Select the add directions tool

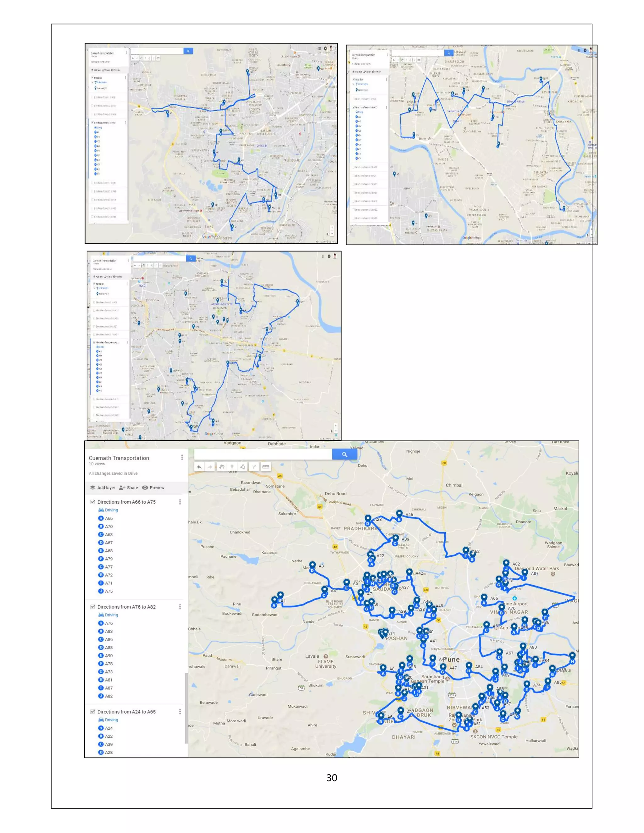coord(254,467)
